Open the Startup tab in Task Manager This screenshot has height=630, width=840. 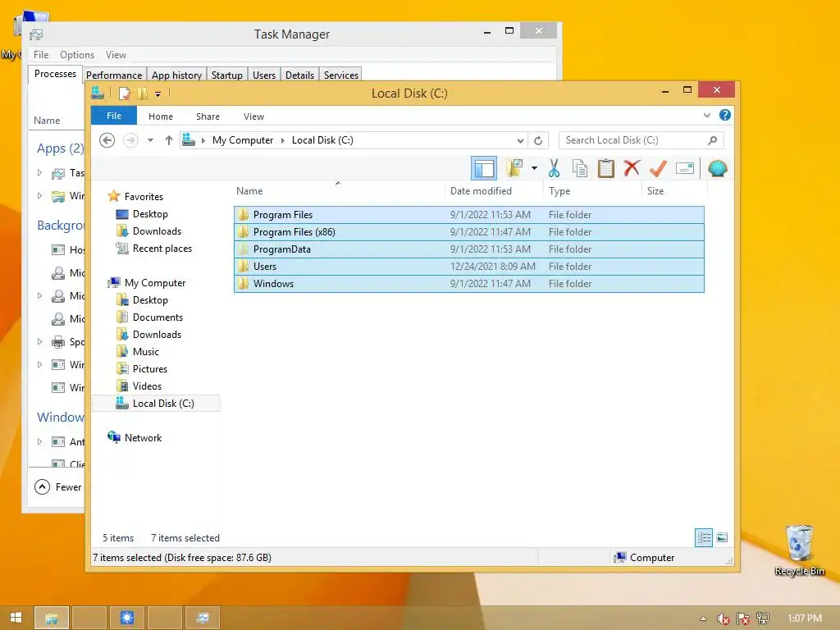[x=226, y=75]
